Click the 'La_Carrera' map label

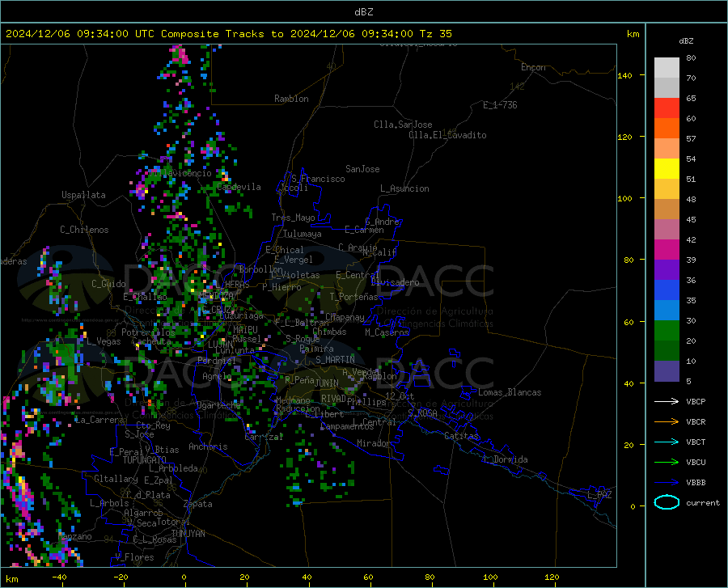coord(99,420)
